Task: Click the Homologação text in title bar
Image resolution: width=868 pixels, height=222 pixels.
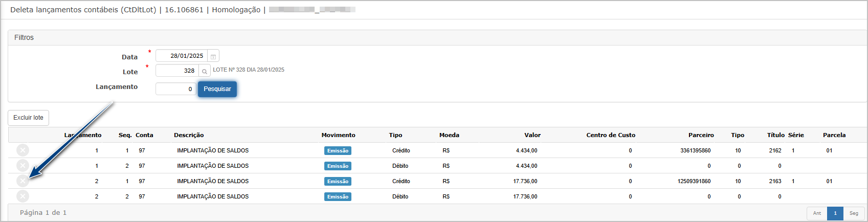Action: (x=236, y=10)
